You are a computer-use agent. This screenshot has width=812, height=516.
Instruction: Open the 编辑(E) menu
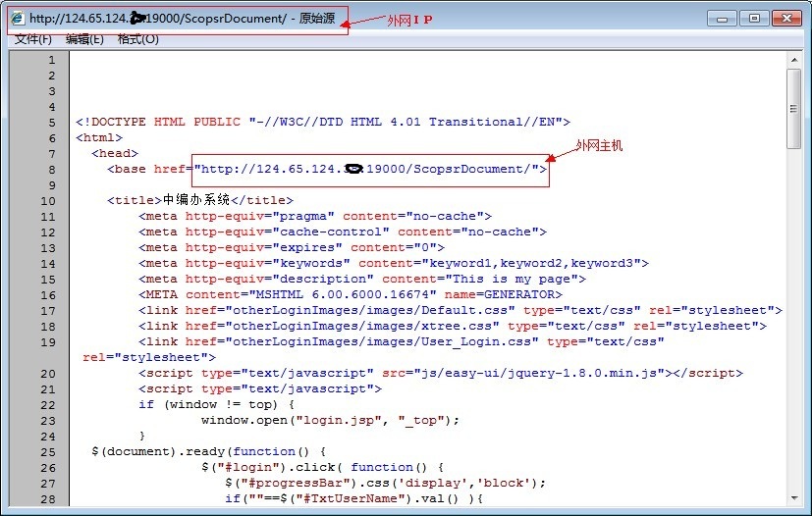coord(84,39)
